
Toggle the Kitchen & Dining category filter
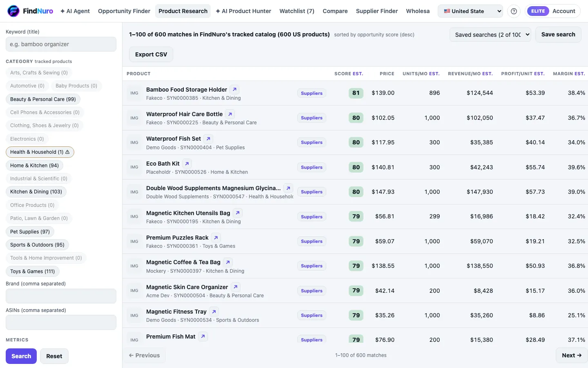[36, 192]
